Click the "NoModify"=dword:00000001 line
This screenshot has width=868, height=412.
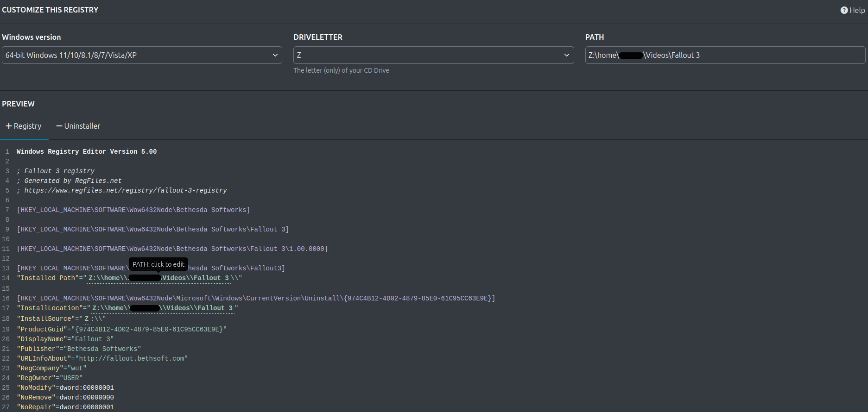pos(65,387)
